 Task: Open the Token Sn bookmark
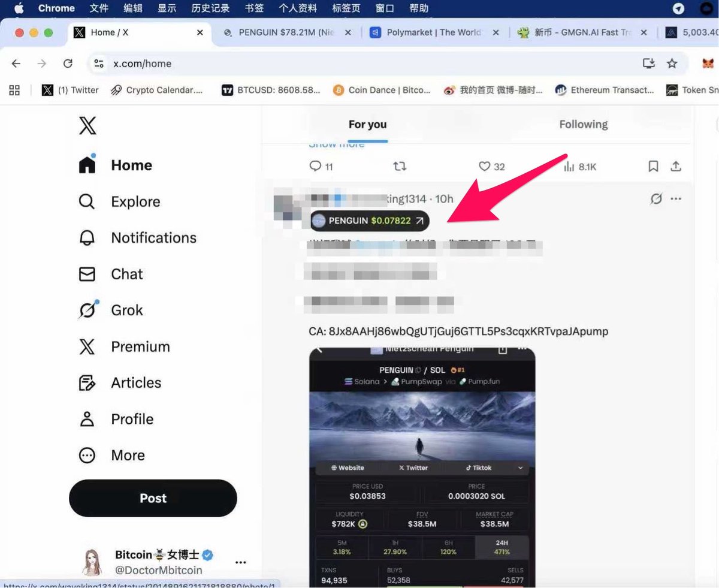coord(693,90)
